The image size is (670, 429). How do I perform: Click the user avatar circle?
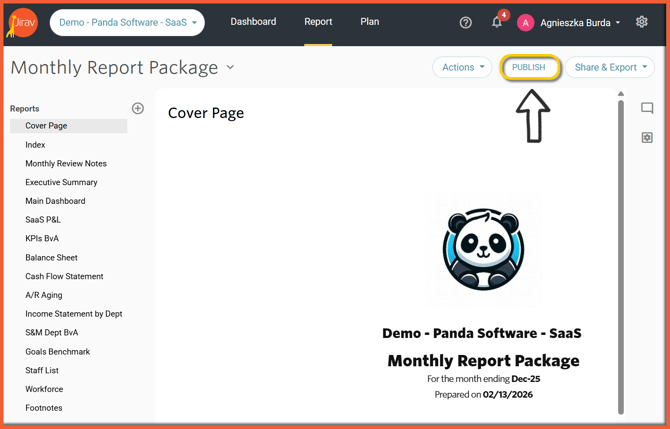(525, 22)
